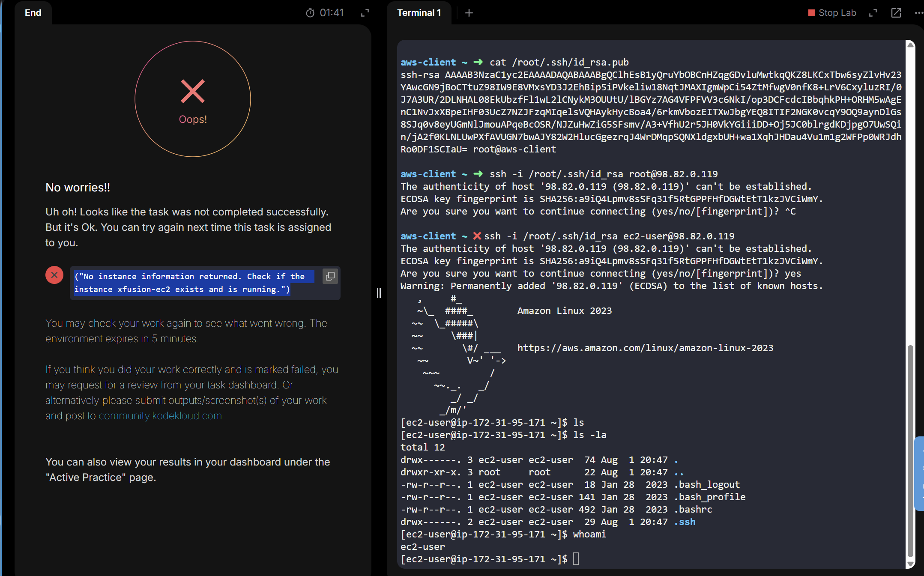Viewport: 924px width, 576px height.
Task: Click the terminal scrollbar up arrow
Action: click(911, 45)
